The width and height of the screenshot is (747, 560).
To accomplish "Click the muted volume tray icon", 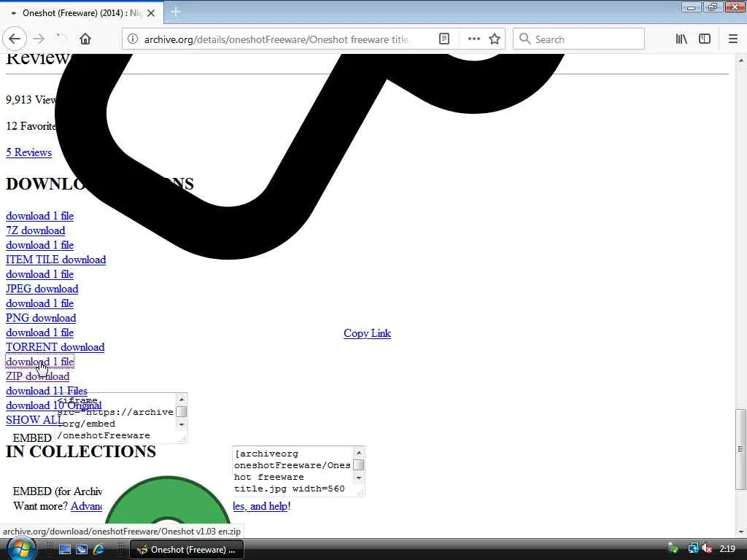I will 707,549.
